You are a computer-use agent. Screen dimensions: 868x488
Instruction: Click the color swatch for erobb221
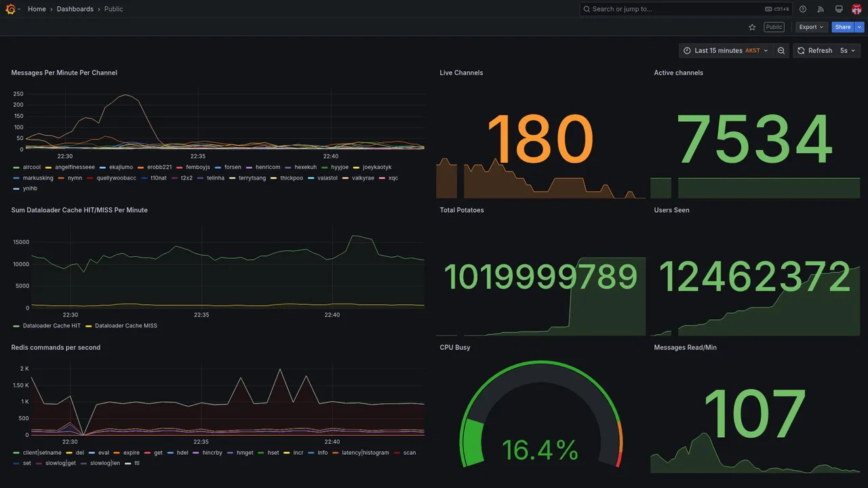(x=140, y=167)
